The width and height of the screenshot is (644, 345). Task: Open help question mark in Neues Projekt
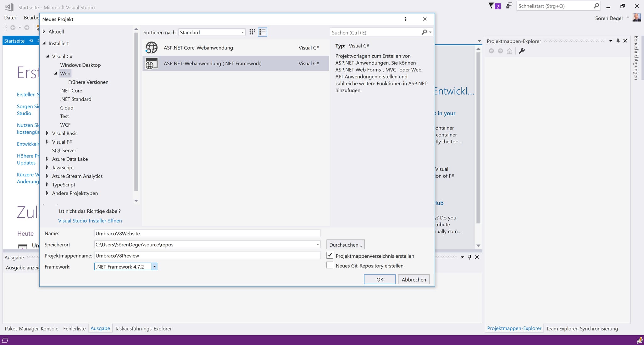[x=405, y=19]
